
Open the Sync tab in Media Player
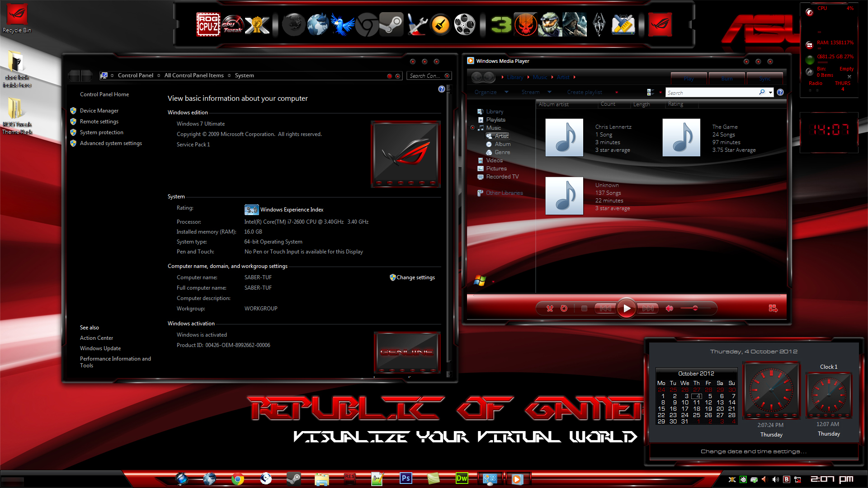coord(765,78)
